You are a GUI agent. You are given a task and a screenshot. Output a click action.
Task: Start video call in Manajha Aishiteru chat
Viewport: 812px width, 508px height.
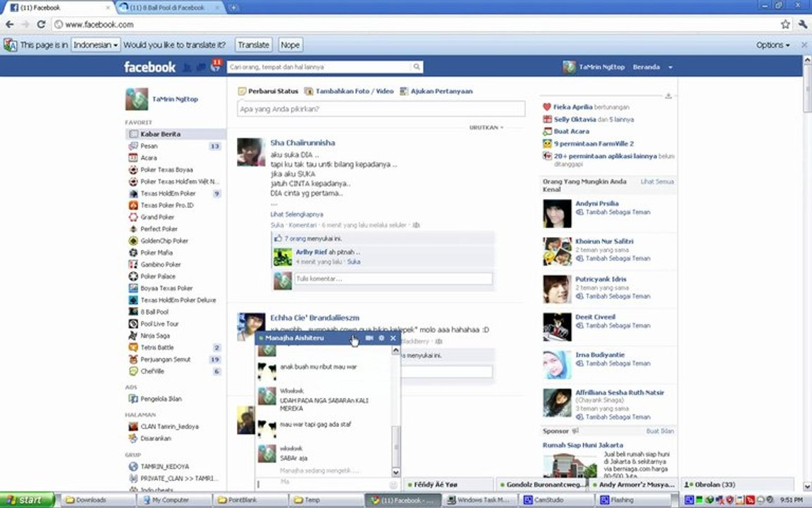click(369, 338)
